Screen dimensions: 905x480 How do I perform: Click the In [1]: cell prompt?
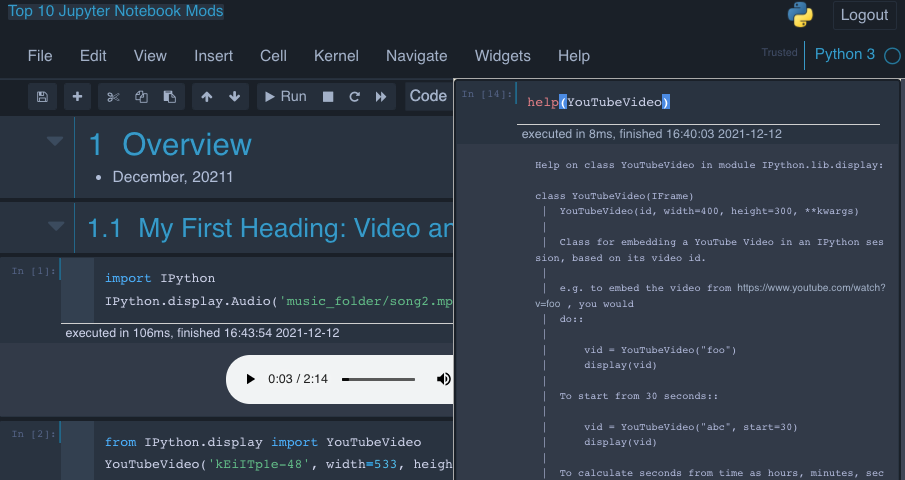tap(34, 271)
